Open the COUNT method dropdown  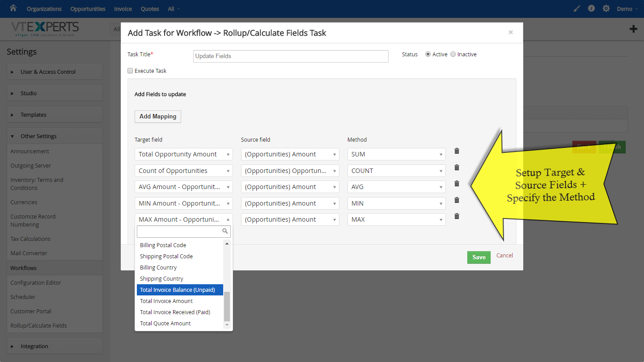pyautogui.click(x=397, y=171)
